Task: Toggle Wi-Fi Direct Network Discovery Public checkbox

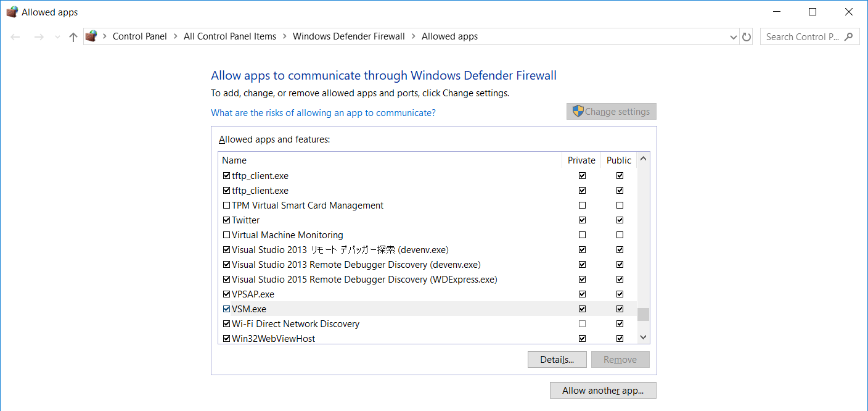Action: 620,324
